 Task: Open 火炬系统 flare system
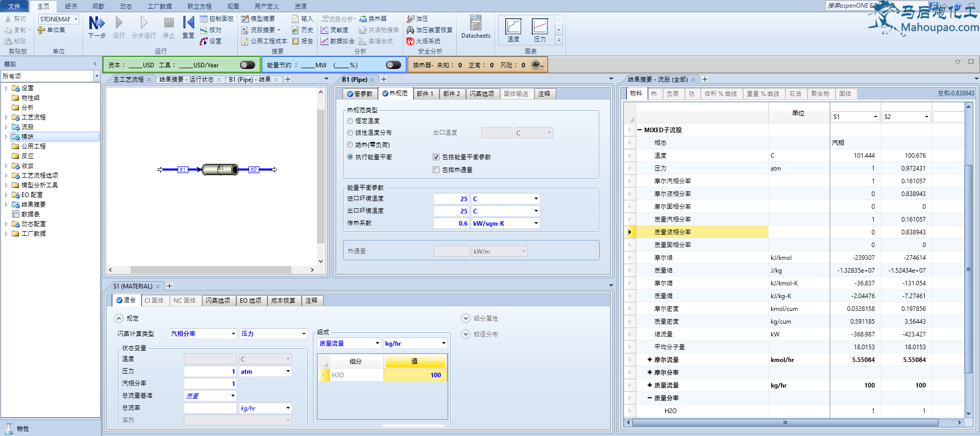coord(424,41)
